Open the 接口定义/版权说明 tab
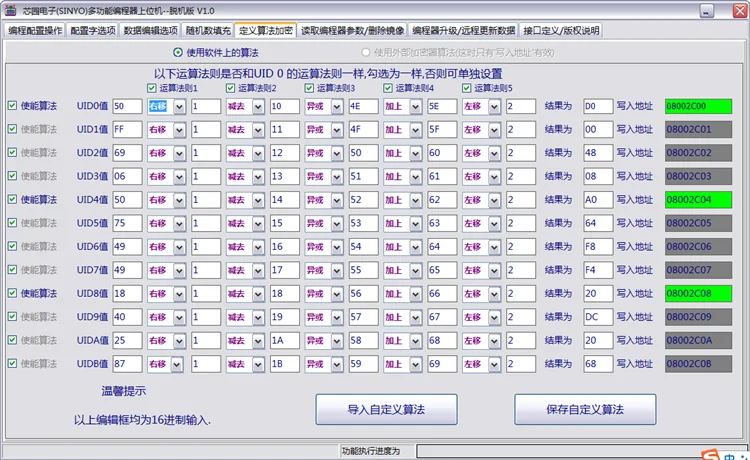 pos(561,31)
